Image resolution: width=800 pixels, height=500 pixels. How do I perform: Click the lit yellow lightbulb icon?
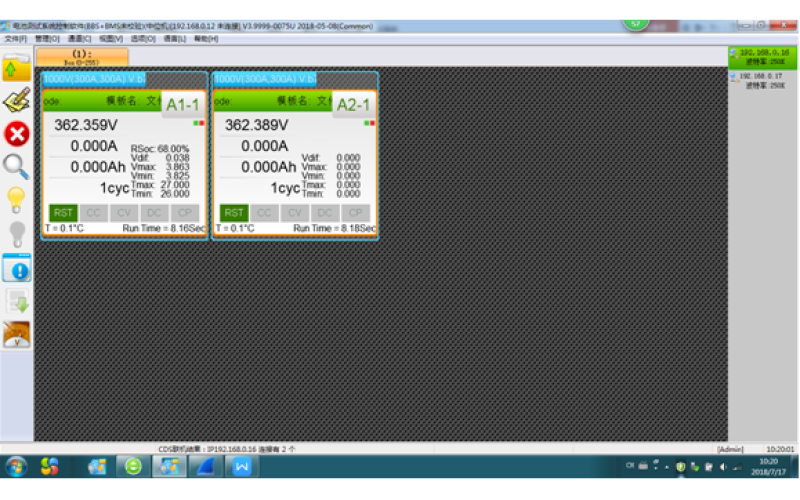click(16, 199)
